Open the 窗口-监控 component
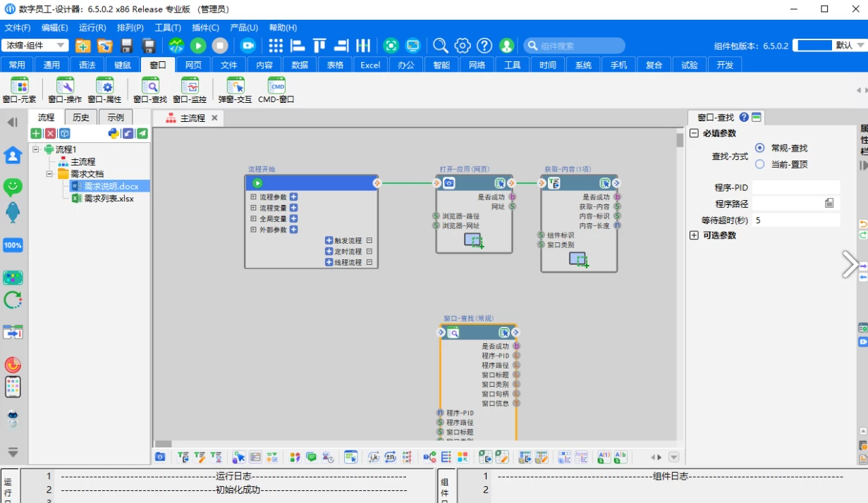868x503 pixels. 190,86
